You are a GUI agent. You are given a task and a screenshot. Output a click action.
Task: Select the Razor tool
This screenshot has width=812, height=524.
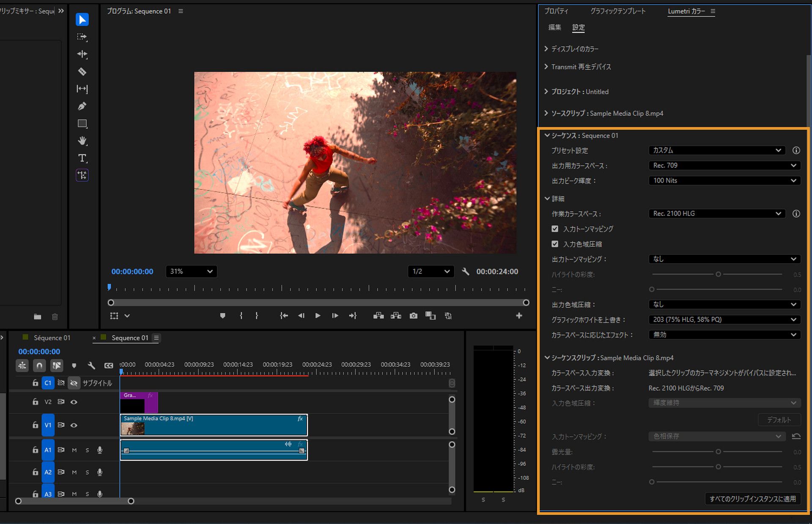tap(82, 72)
